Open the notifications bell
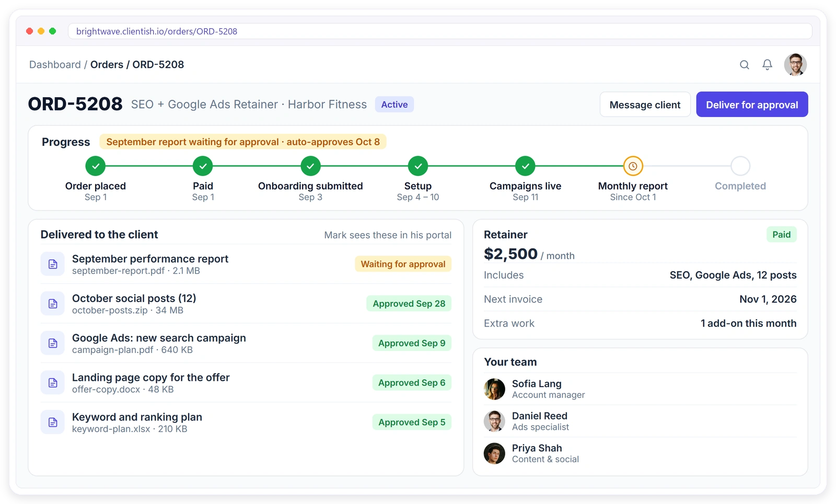 click(767, 65)
